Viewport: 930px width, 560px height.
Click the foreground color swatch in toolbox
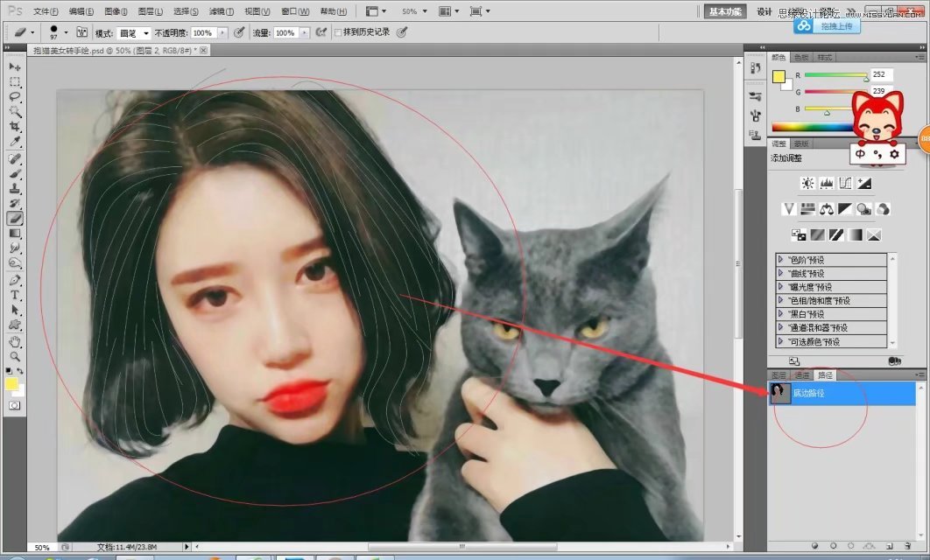tap(11, 384)
